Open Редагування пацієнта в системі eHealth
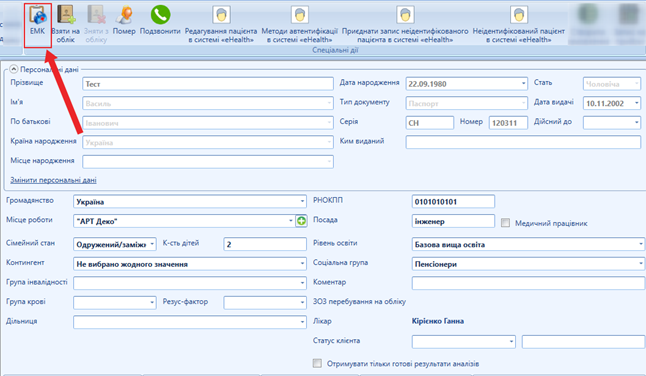Image resolution: width=646 pixels, height=376 pixels. 221,24
